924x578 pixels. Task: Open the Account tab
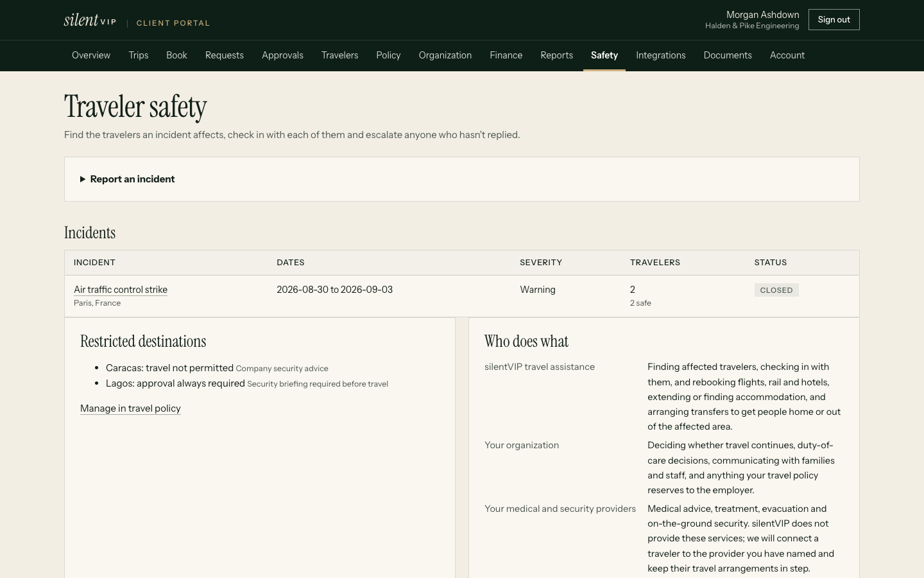(x=787, y=55)
